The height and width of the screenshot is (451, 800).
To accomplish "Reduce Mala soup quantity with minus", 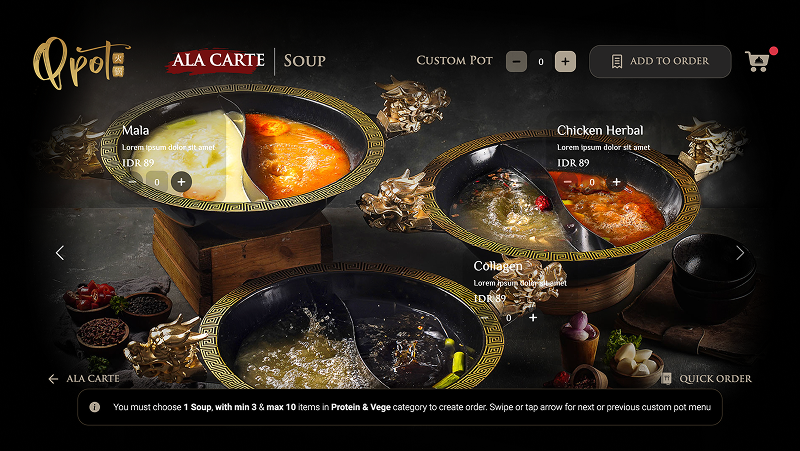I will [x=133, y=182].
